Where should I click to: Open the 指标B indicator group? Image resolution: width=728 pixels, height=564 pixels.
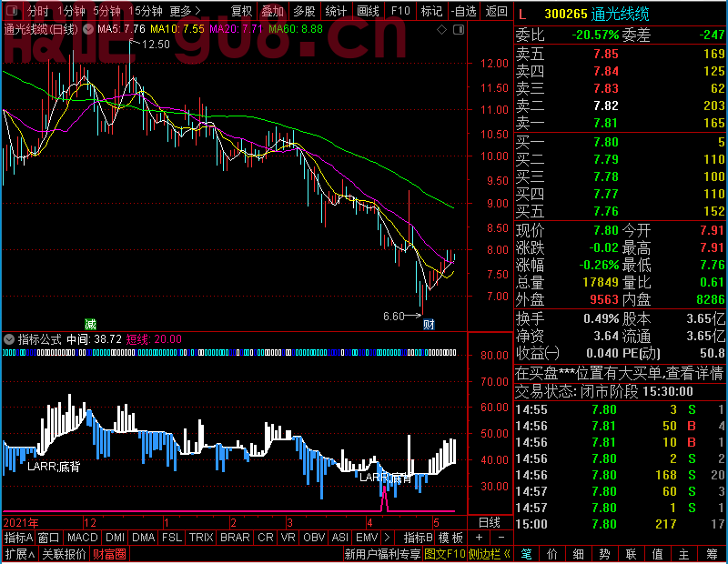click(x=418, y=538)
